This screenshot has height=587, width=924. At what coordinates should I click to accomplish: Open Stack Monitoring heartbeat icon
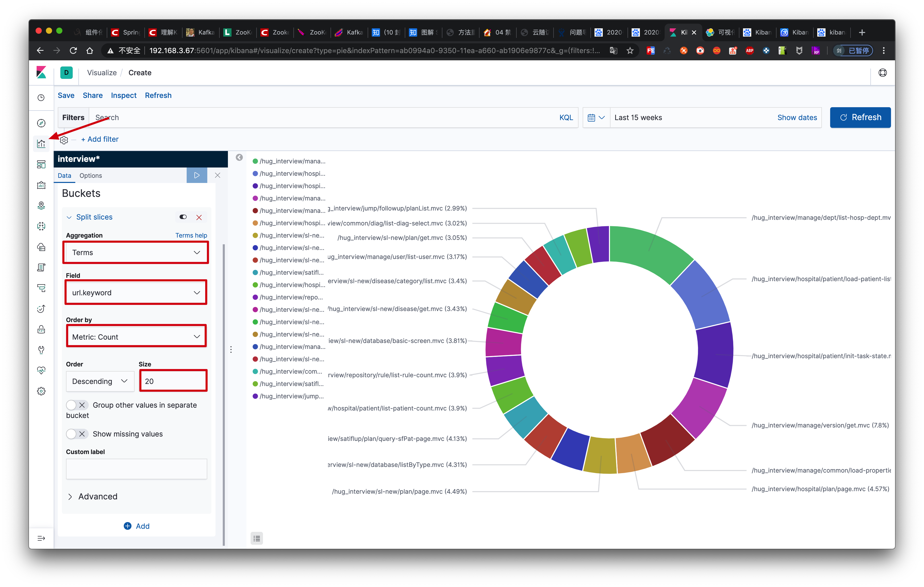coord(41,371)
